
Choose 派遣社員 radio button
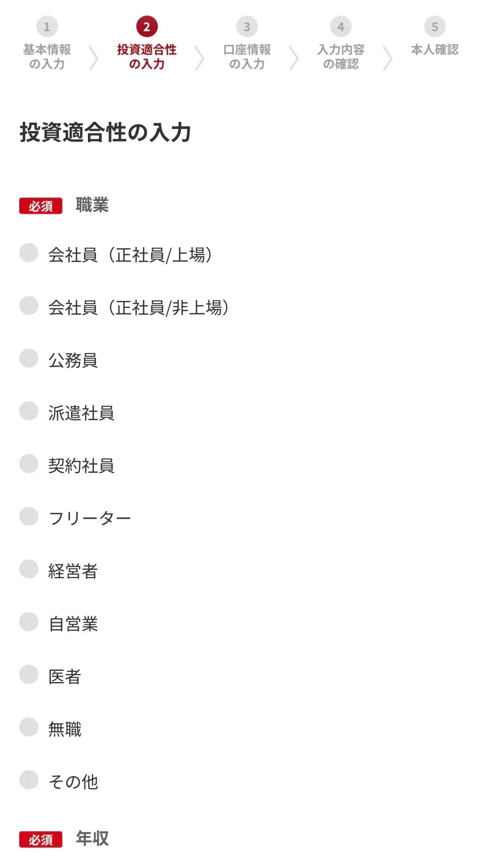[x=29, y=411]
